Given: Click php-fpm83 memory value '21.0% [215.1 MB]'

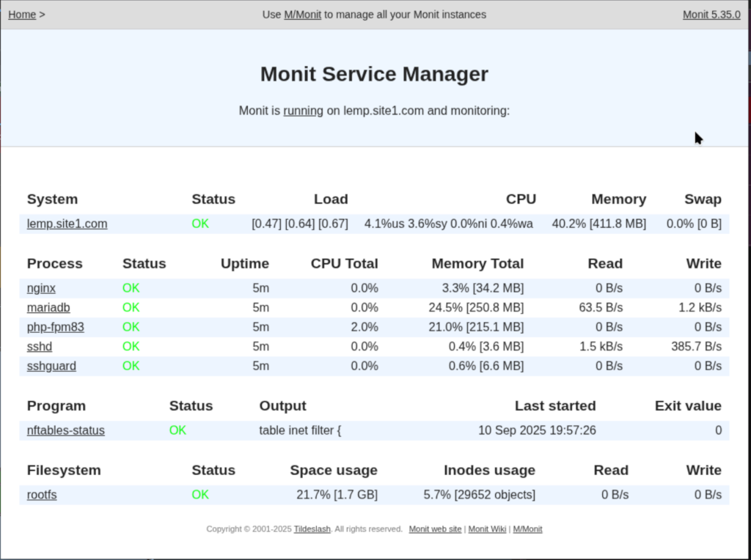Looking at the screenshot, I should coord(476,328).
